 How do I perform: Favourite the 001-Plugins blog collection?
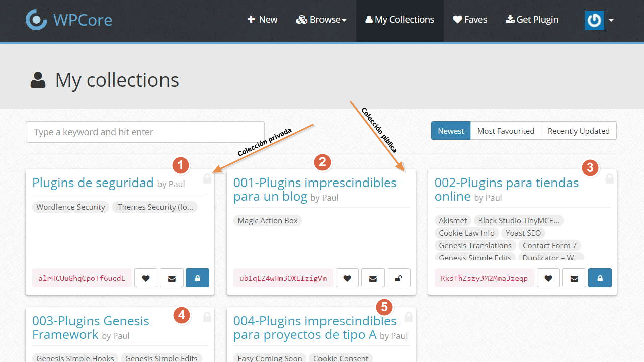tap(347, 278)
